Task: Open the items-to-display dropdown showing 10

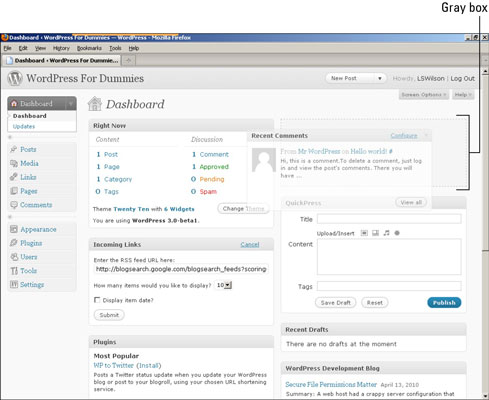Action: 223,285
